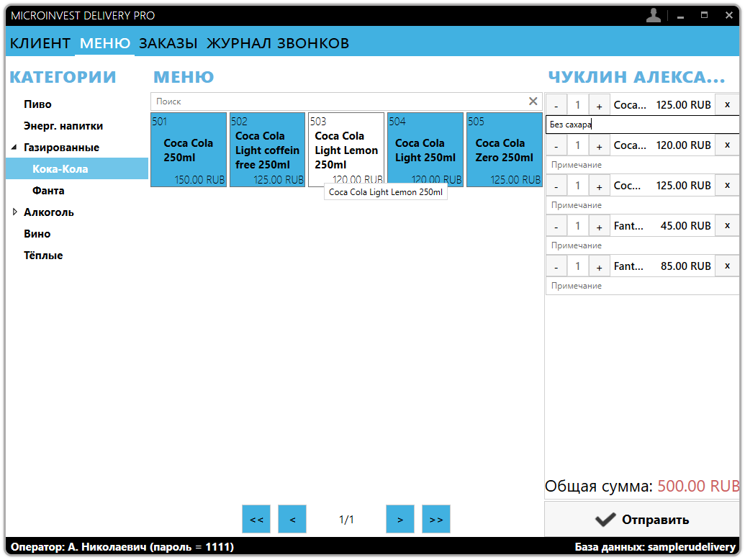This screenshot has height=560, width=745.
Task: Remove the Fant... 85.00 RUB item
Action: pyautogui.click(x=727, y=266)
